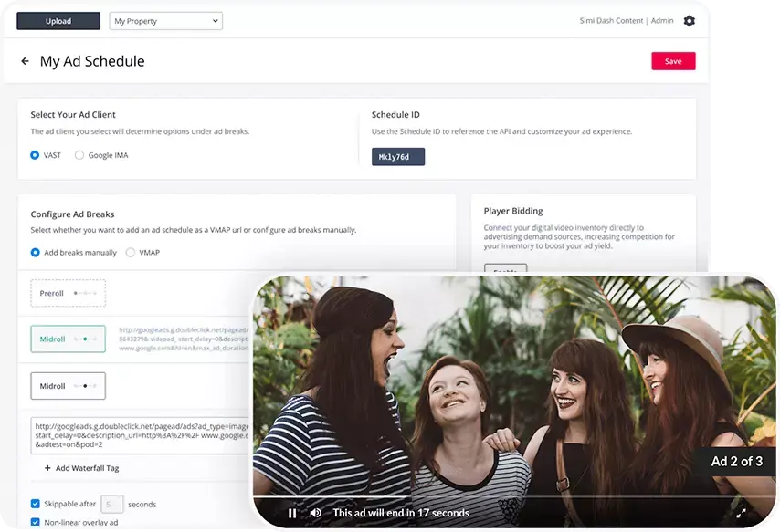Mute the ad with the speaker icon
The height and width of the screenshot is (532, 780).
(x=315, y=513)
